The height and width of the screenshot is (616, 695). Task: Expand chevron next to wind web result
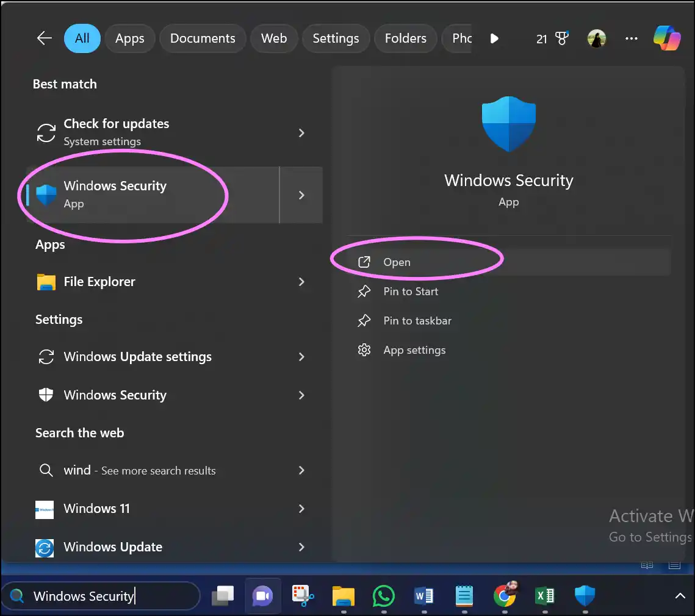coord(301,470)
